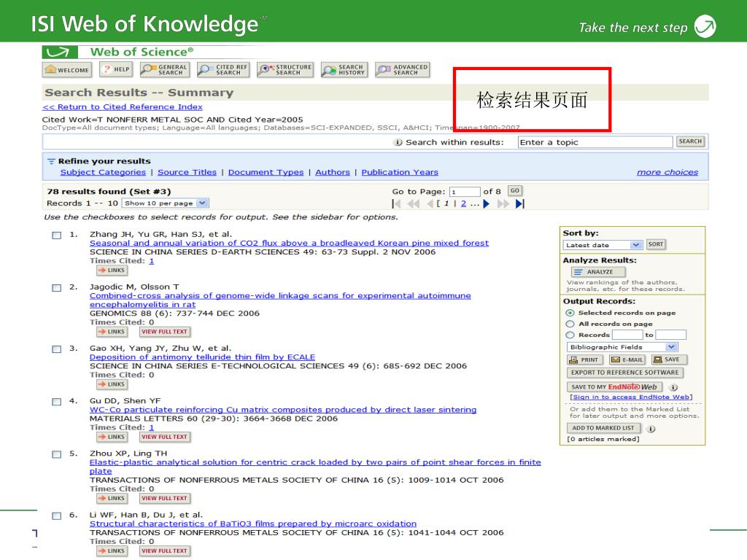Click Analyze results button
This screenshot has height=560, width=747.
[x=598, y=272]
